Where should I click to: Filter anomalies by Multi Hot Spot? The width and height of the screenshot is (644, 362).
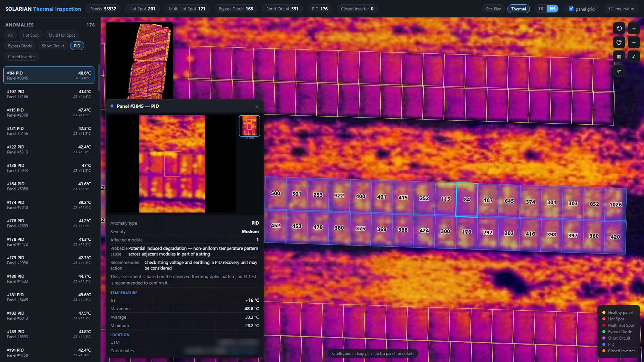tap(62, 35)
